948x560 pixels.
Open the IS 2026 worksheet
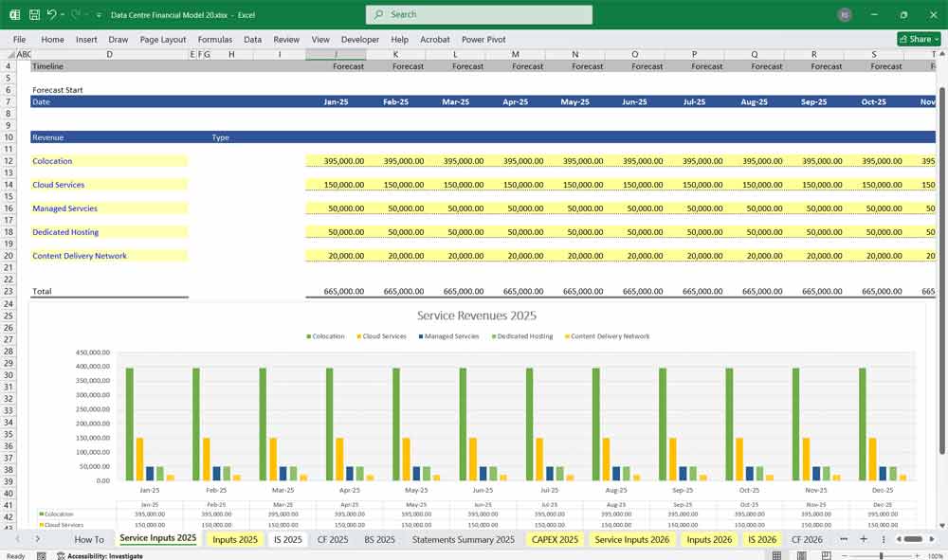pyautogui.click(x=762, y=539)
